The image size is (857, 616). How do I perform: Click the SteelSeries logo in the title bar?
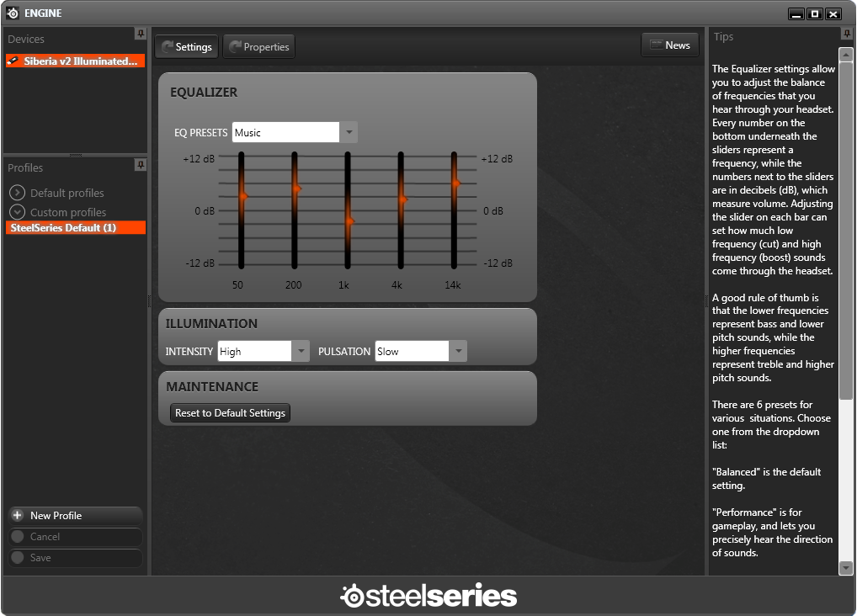13,13
